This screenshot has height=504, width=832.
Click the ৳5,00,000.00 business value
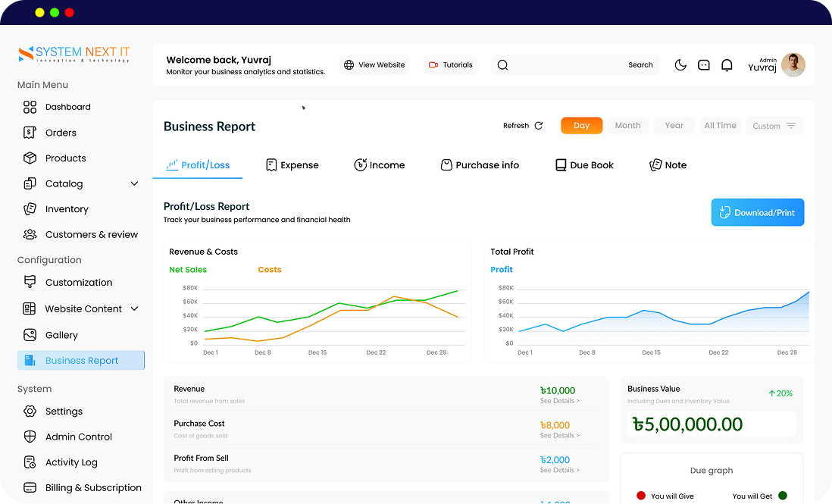coord(687,424)
